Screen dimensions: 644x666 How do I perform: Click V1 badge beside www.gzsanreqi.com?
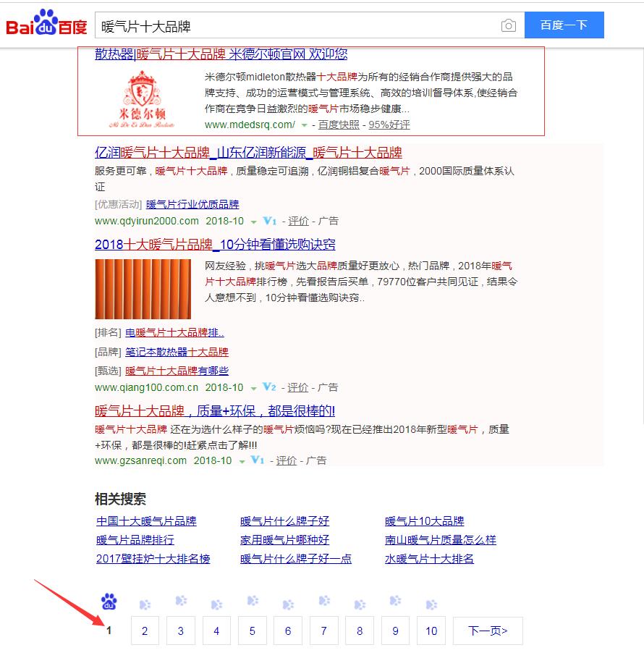tap(258, 460)
